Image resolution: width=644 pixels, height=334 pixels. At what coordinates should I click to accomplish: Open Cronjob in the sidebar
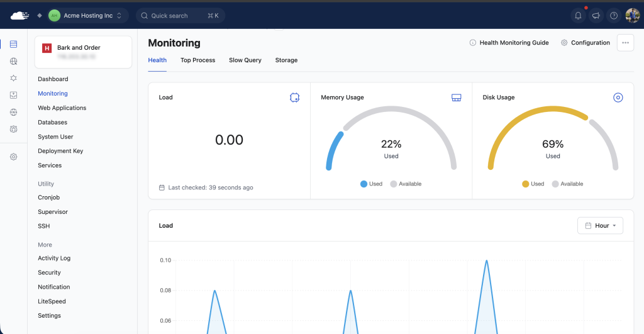49,198
